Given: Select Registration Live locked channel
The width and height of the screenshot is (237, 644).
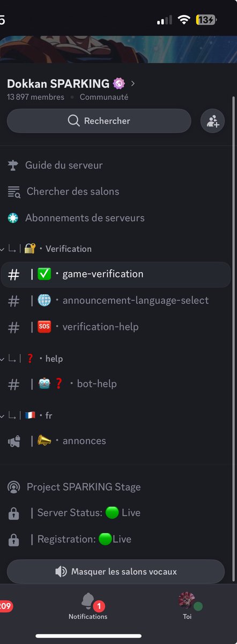Looking at the screenshot, I should pos(115,539).
